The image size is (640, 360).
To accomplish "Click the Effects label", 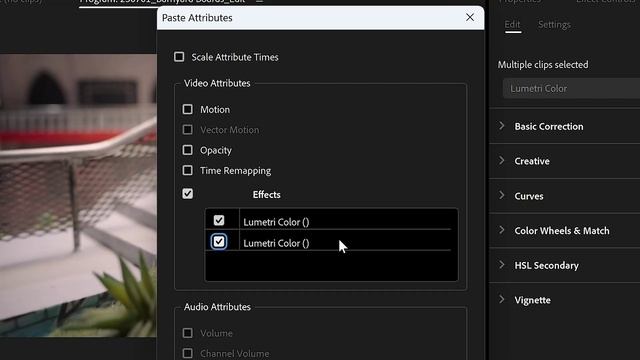I will [267, 195].
